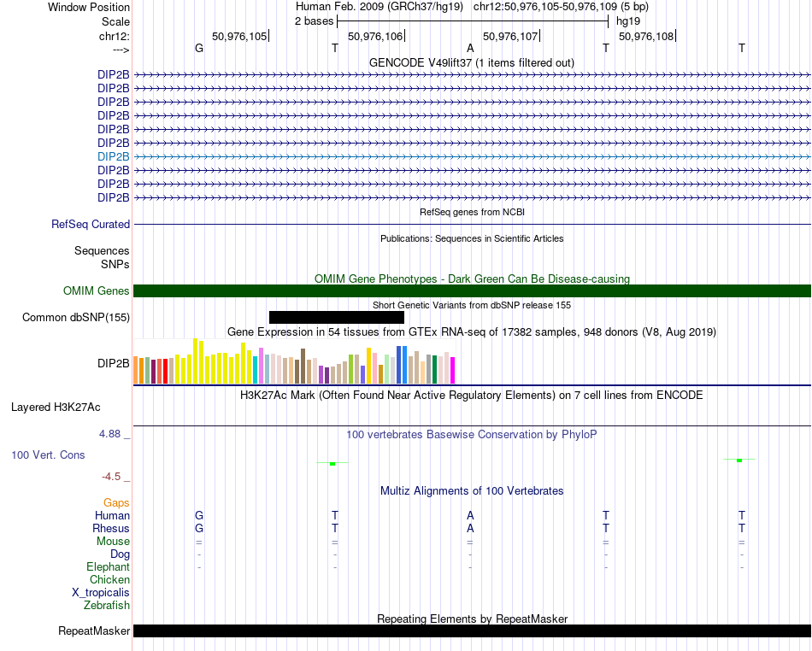Click '100 vertebrates Basewise Conservation by PhyloP' title
Viewport: 812px width, 651px height.
472,435
